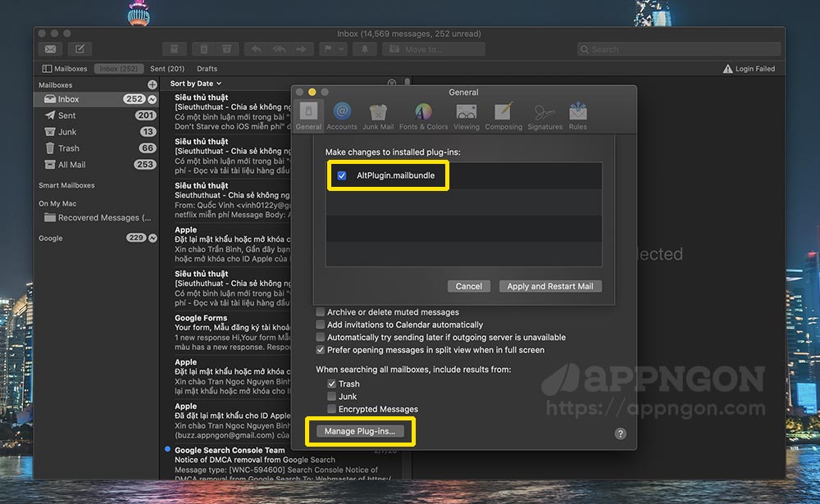The image size is (820, 504).
Task: Select Junk mailbox in sidebar
Action: click(x=96, y=132)
